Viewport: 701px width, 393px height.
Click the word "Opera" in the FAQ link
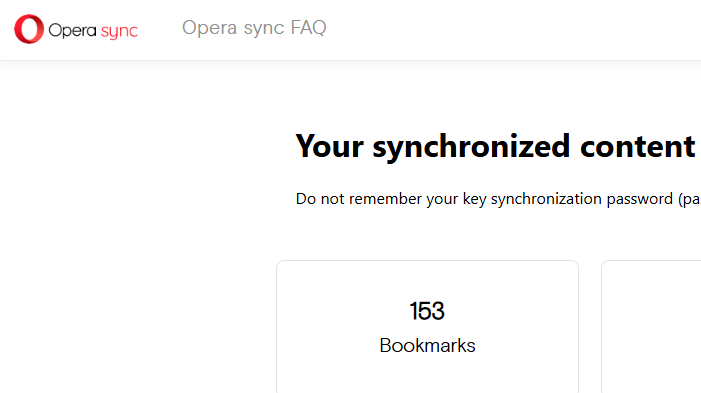pos(210,28)
